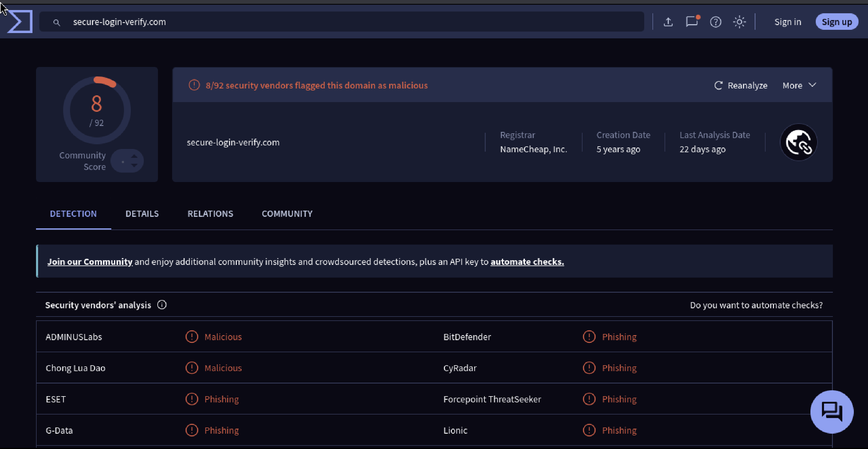Click the registrar value NameCheap, Inc.
The height and width of the screenshot is (449, 868).
pyautogui.click(x=533, y=149)
